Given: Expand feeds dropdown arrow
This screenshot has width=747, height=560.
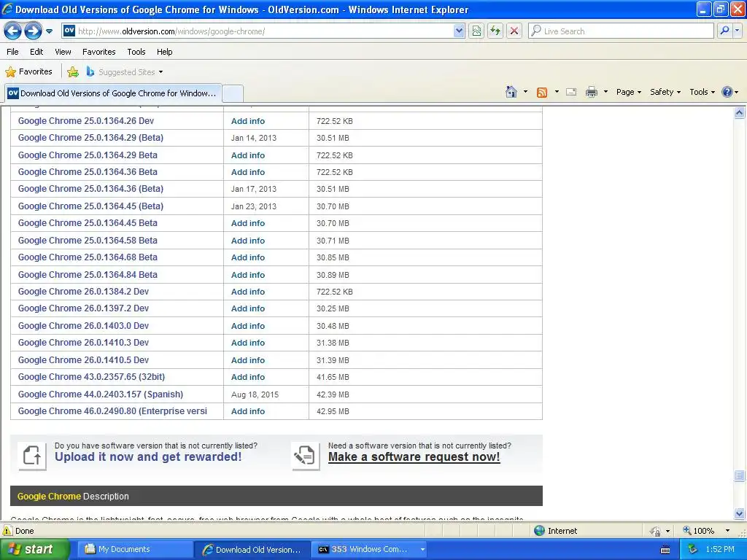Looking at the screenshot, I should pyautogui.click(x=557, y=92).
